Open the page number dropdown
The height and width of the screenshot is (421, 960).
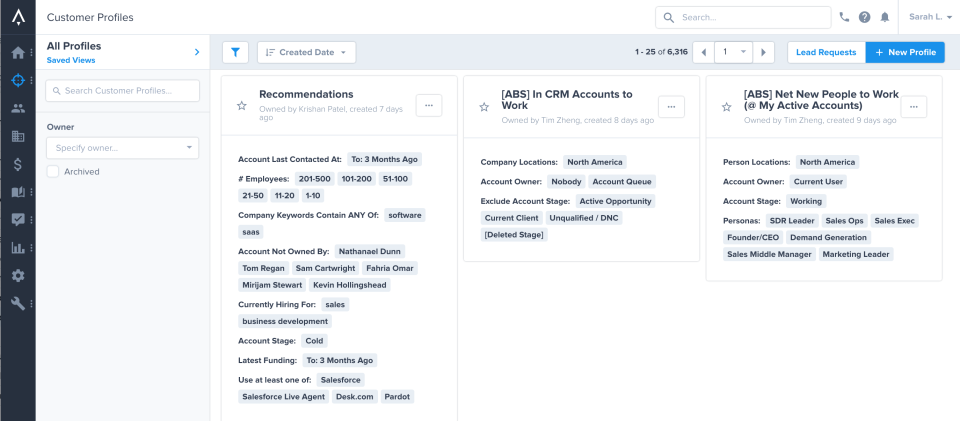click(733, 53)
